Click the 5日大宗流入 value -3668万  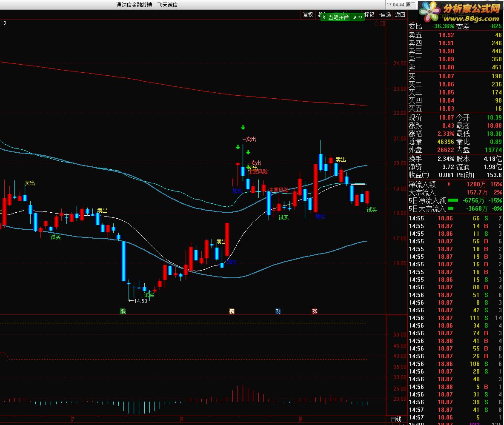[477, 208]
